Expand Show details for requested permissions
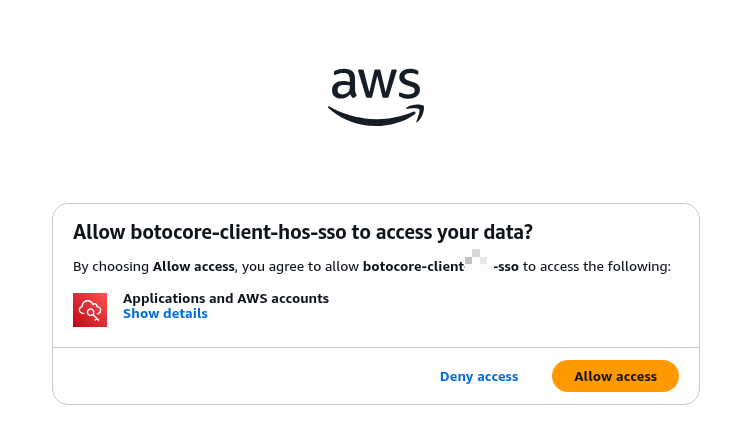Screen dimensions: 742x423 pos(165,314)
